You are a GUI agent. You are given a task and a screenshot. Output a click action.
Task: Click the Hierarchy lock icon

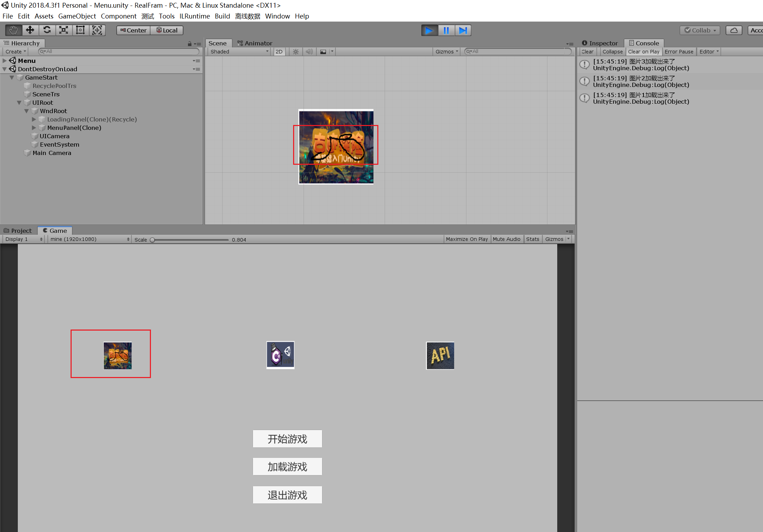tap(190, 44)
